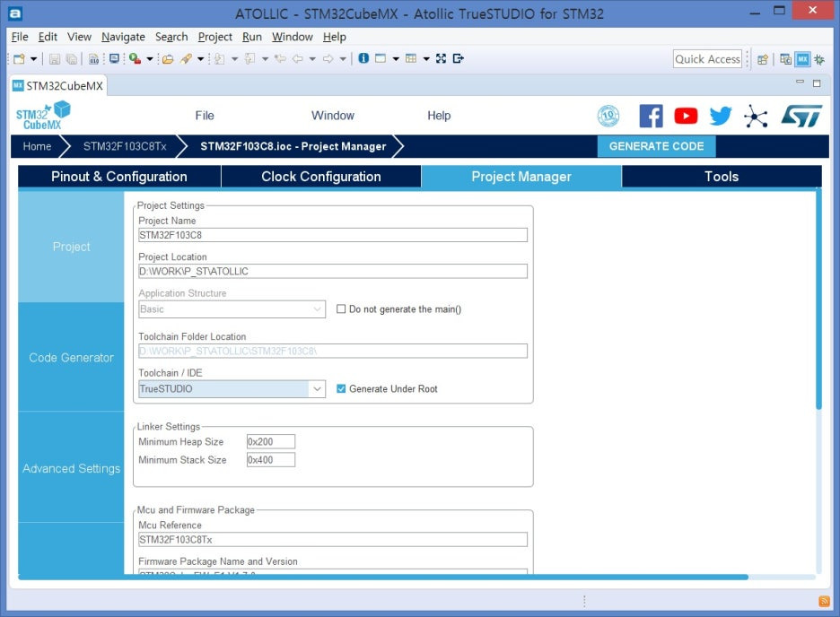Viewport: 840px width, 617px height.
Task: Click the exit arrow toolbar icon
Action: 458,58
